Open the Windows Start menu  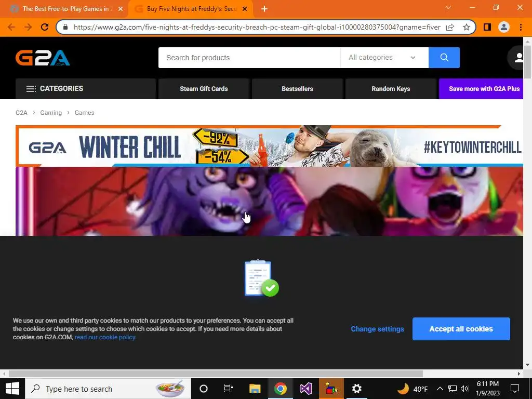coord(12,389)
